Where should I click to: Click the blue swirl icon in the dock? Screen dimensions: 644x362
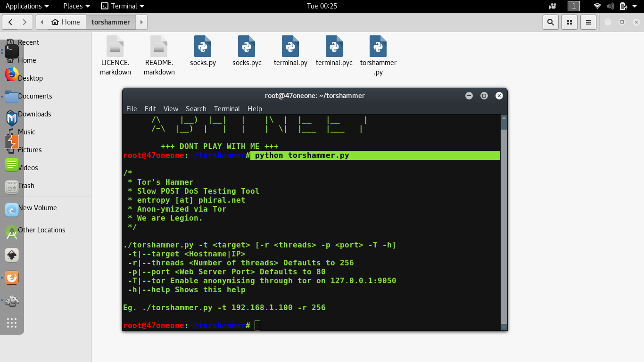pos(12,209)
